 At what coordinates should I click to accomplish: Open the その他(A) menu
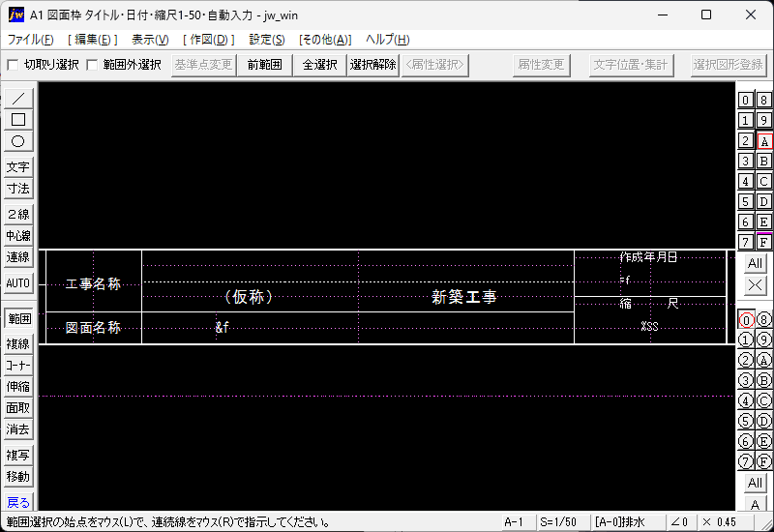pos(325,40)
